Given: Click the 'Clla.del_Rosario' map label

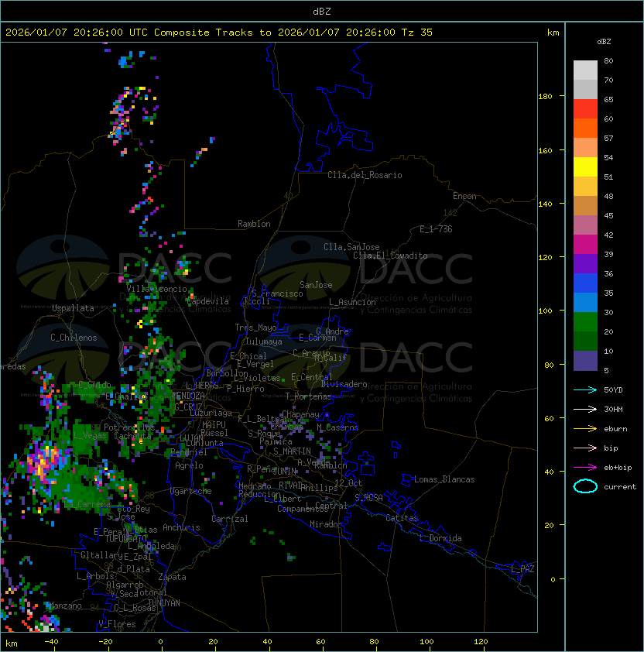Looking at the screenshot, I should 365,175.
